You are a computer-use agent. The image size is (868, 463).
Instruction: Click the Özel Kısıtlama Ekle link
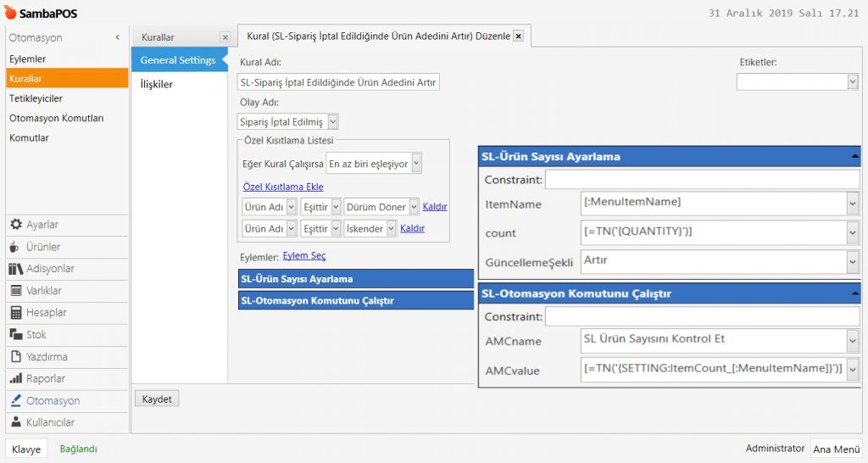283,187
